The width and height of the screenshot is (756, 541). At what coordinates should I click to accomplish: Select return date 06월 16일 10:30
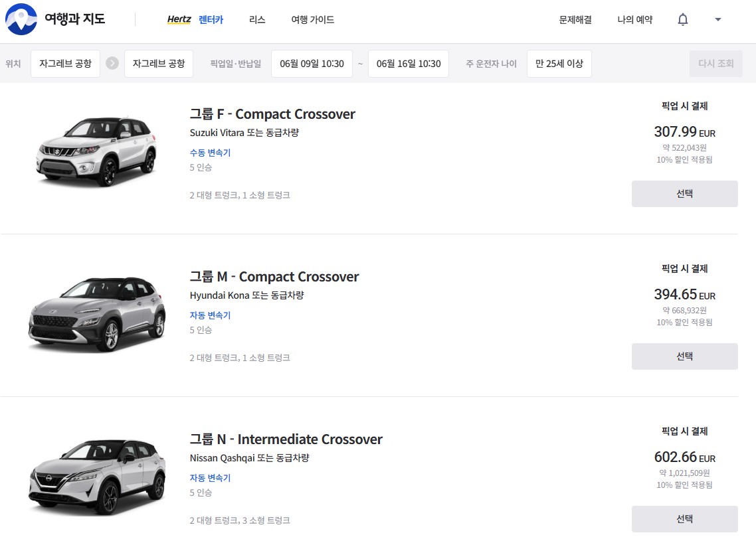coord(408,64)
